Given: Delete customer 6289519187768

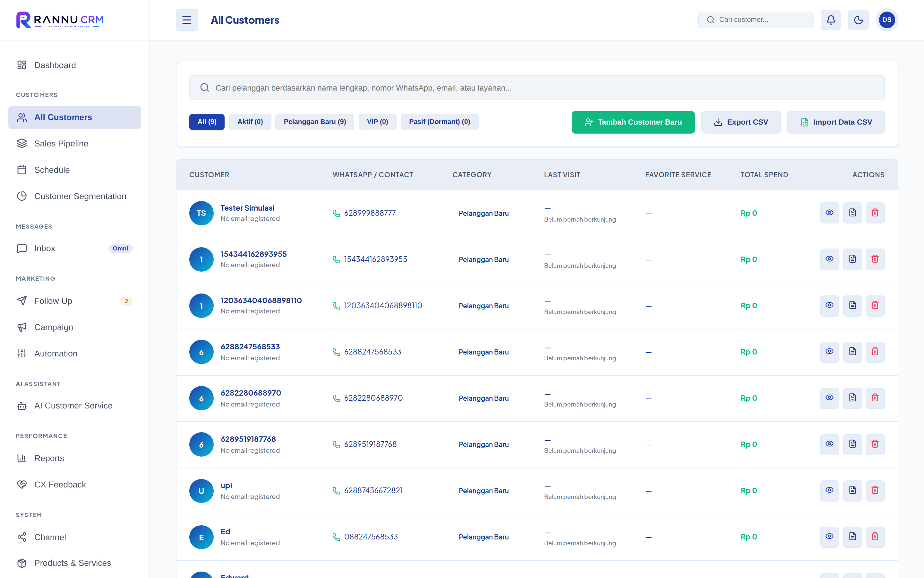Looking at the screenshot, I should click(875, 444).
